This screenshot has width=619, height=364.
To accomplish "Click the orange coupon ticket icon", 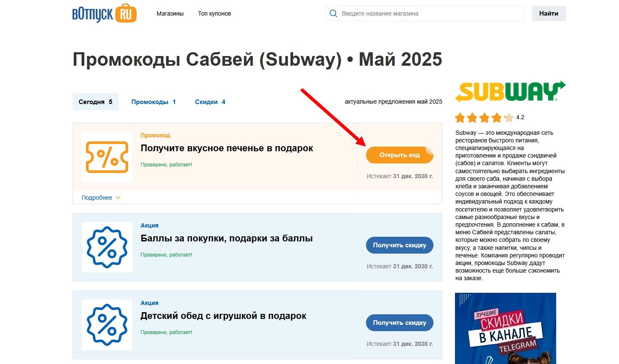I will [x=107, y=157].
